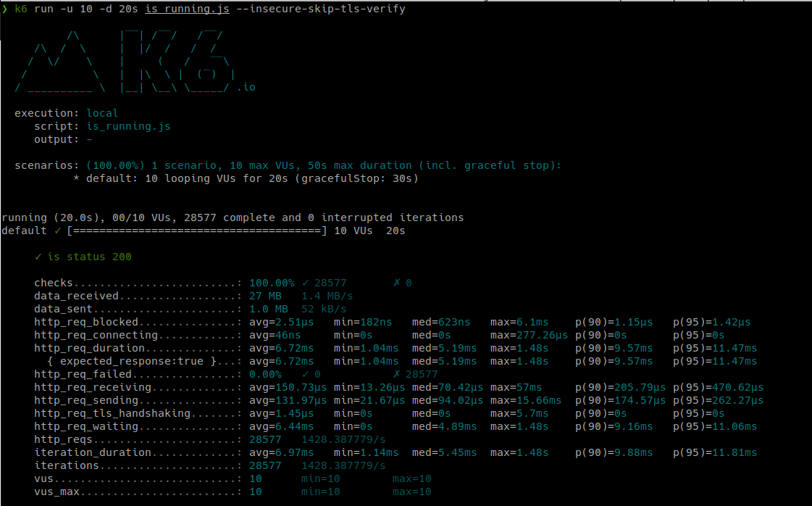Screen dimensions: 812x506
Task: Click data_sent value '1.0 MB'
Action: click(268, 309)
